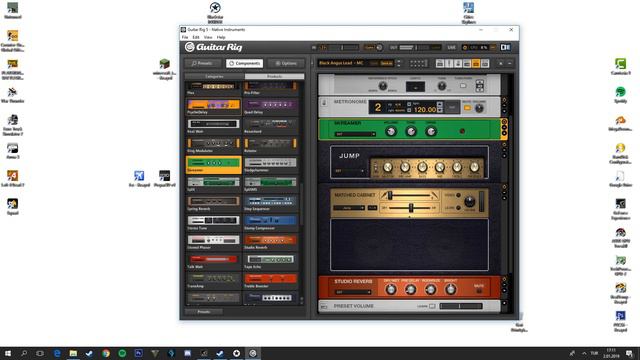Click the Save button next to preset name

(386, 63)
